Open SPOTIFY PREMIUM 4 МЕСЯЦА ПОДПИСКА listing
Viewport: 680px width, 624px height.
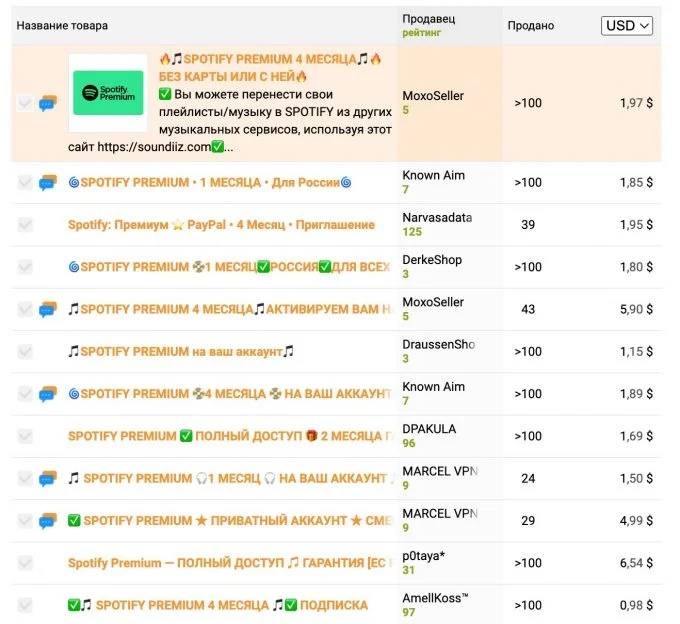218,605
